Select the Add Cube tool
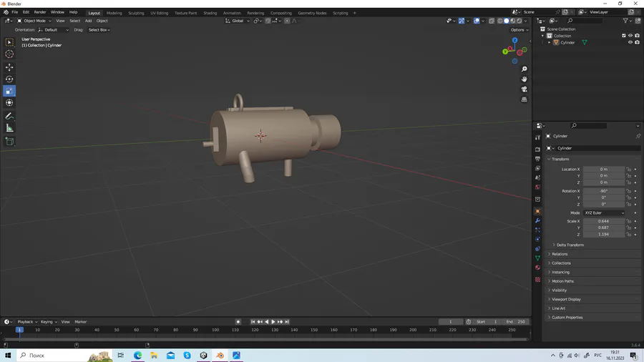Screen dimensions: 644x362 [9, 142]
